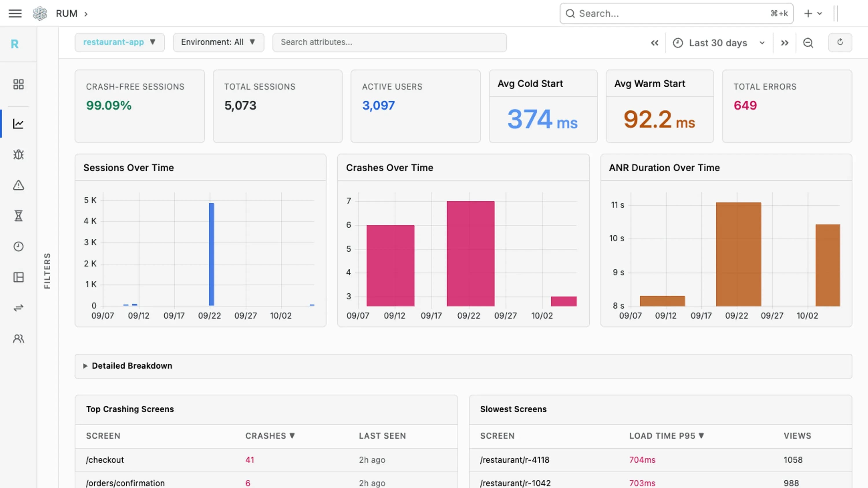Image resolution: width=868 pixels, height=488 pixels.
Task: Open the Environment: All dropdown
Action: pyautogui.click(x=218, y=42)
